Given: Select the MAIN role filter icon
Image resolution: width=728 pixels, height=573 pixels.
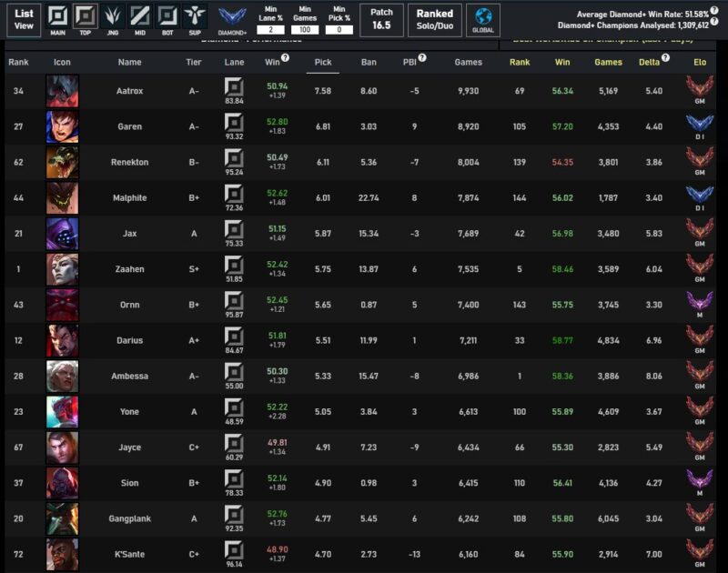Looking at the screenshot, I should pyautogui.click(x=57, y=17).
